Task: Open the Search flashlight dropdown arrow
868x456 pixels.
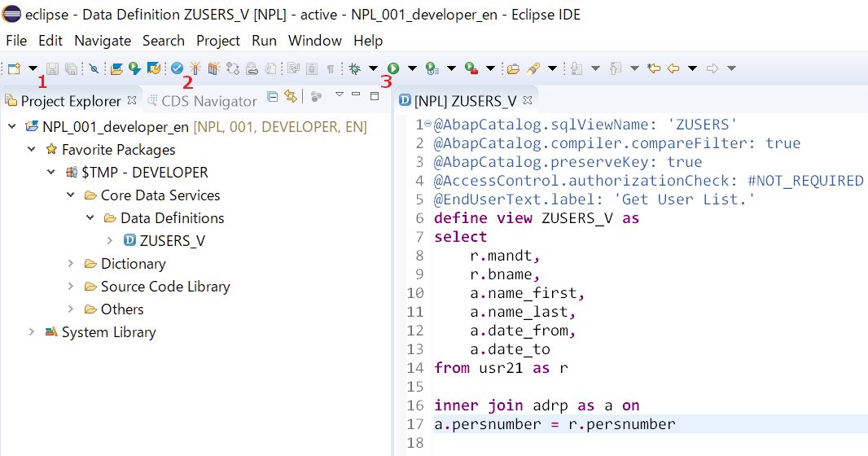Action: (x=552, y=68)
